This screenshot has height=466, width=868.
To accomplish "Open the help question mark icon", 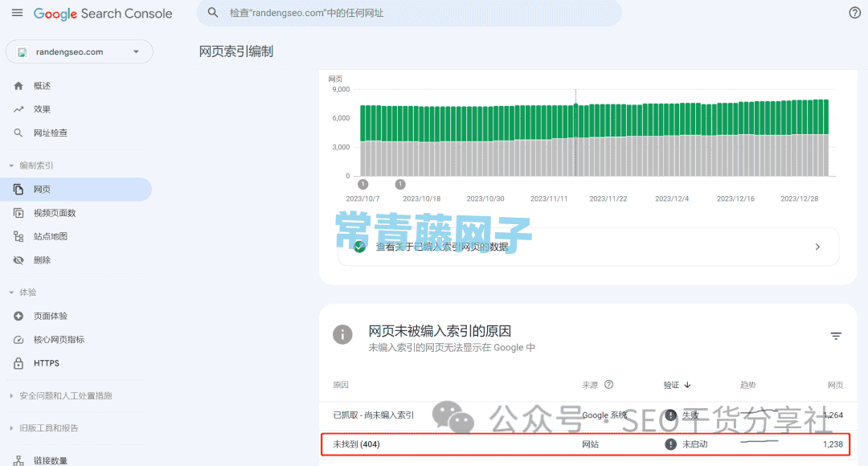I will click(x=854, y=13).
